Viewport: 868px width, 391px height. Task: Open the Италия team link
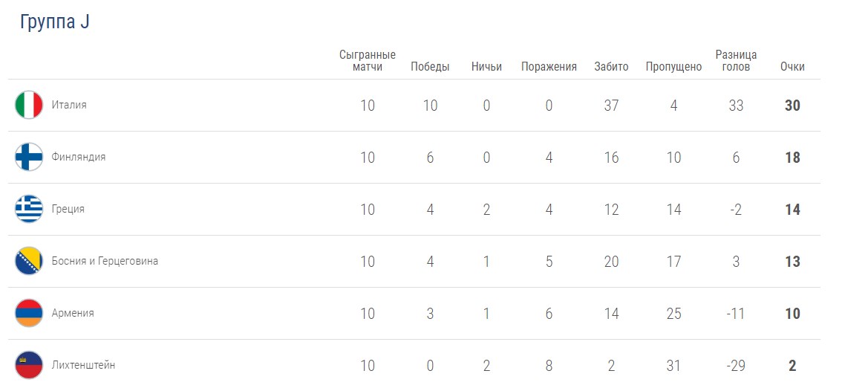(69, 105)
